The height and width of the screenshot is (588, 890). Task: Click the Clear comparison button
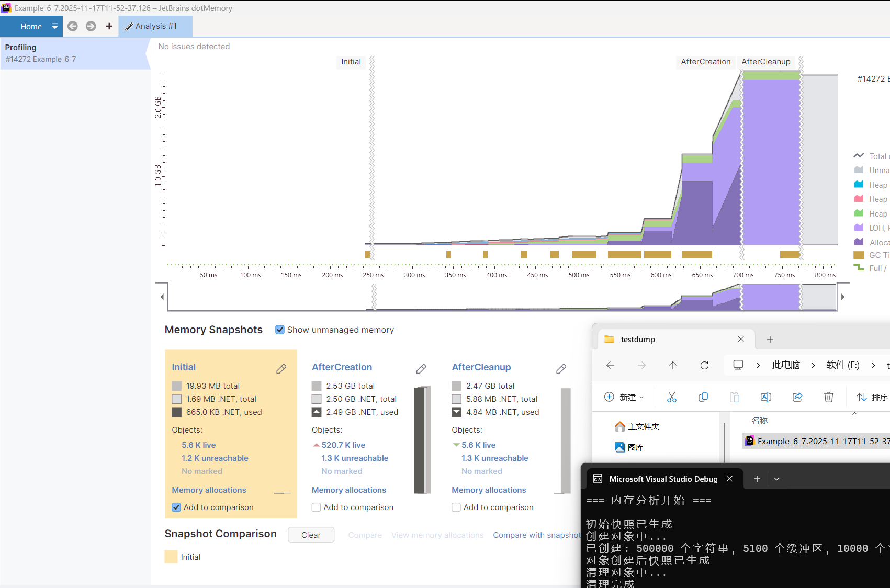311,535
